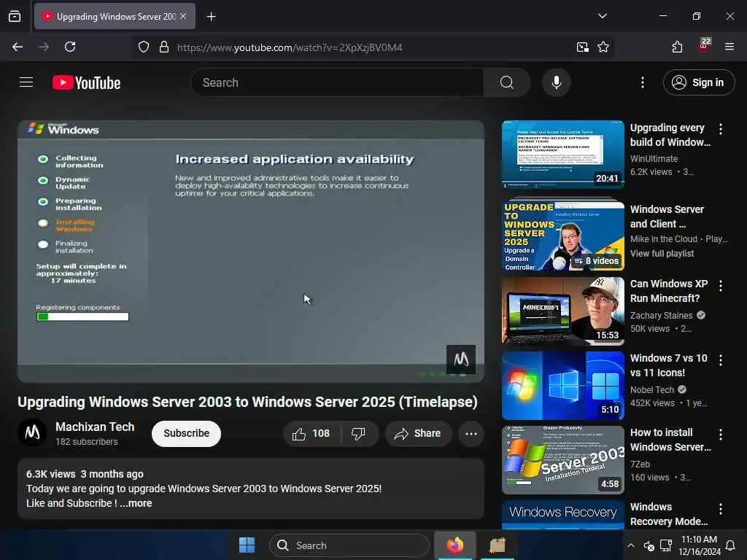This screenshot has width=747, height=560.
Task: Click the Machixan watermark in video
Action: tap(461, 359)
